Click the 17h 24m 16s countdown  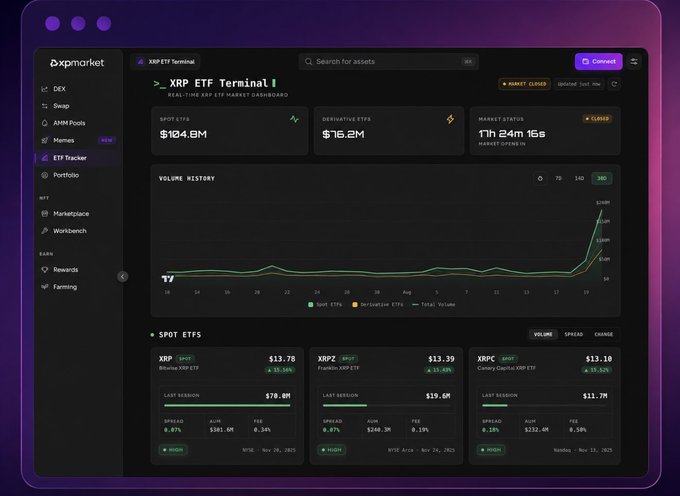[512, 133]
